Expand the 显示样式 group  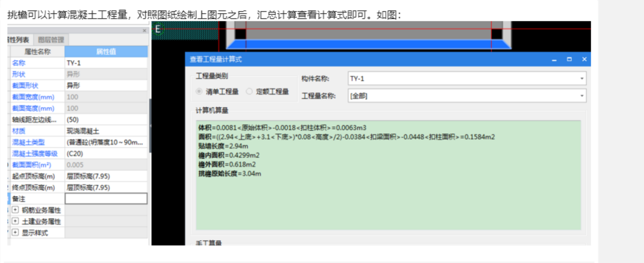tap(16, 233)
